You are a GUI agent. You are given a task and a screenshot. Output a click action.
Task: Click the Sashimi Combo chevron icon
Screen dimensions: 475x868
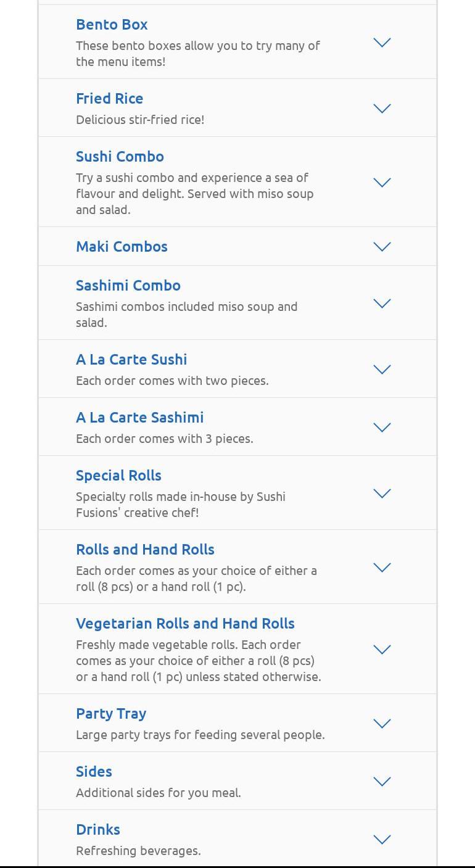(382, 304)
